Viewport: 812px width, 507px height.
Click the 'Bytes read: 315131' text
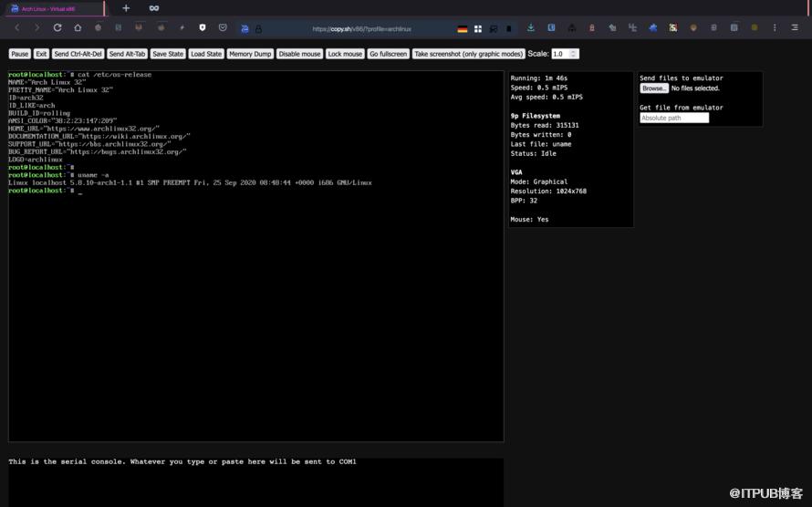(x=545, y=125)
